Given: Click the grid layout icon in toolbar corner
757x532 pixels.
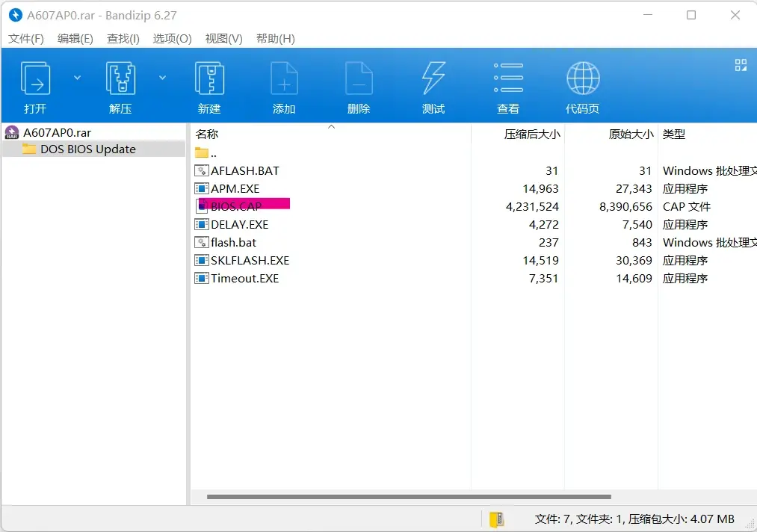Looking at the screenshot, I should (x=741, y=65).
